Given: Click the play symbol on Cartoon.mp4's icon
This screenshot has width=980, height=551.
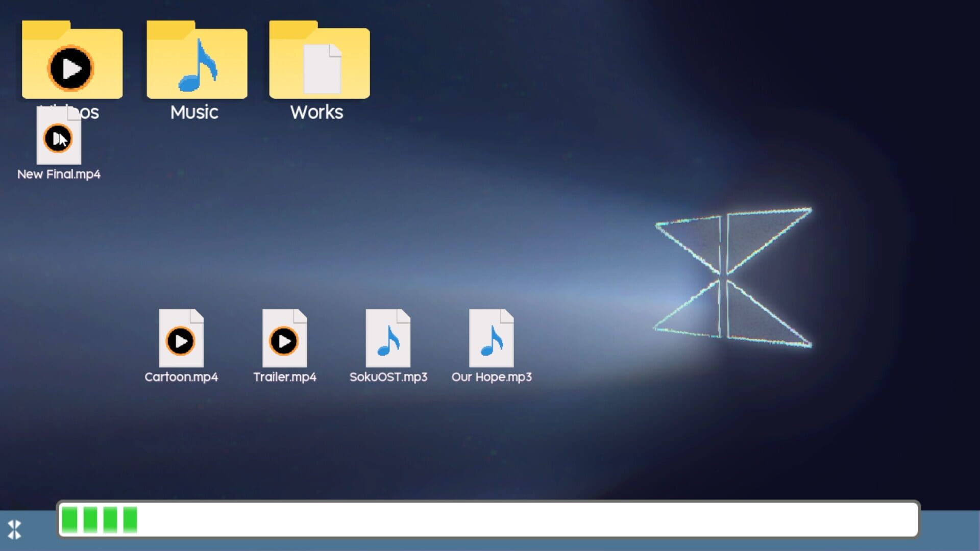Looking at the screenshot, I should 181,341.
